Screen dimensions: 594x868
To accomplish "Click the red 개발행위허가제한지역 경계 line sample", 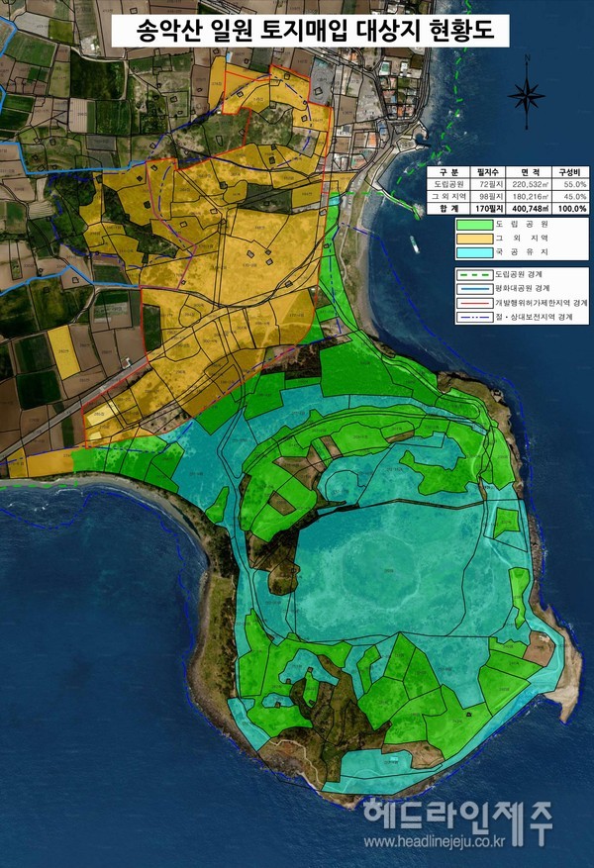I will [x=472, y=302].
